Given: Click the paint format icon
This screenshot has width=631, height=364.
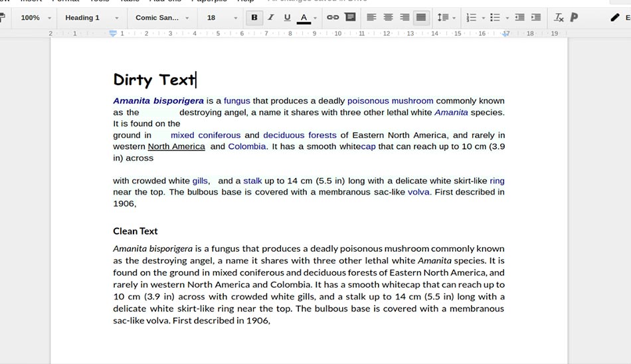Looking at the screenshot, I should tap(3, 17).
